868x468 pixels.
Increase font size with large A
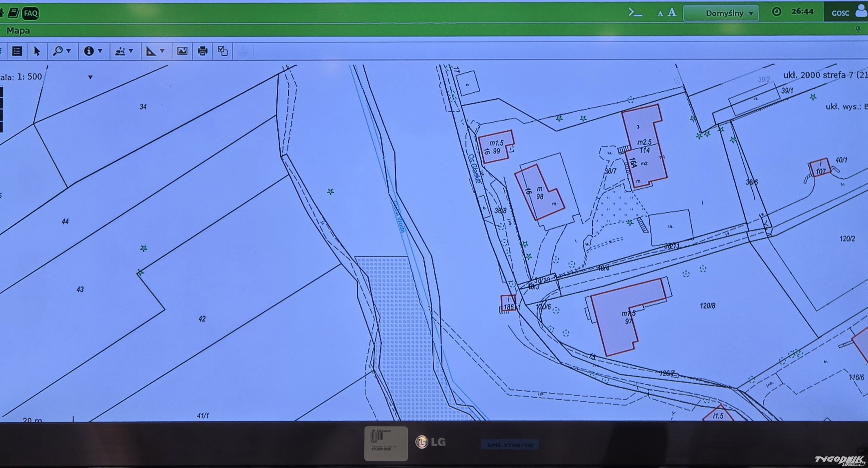click(672, 13)
